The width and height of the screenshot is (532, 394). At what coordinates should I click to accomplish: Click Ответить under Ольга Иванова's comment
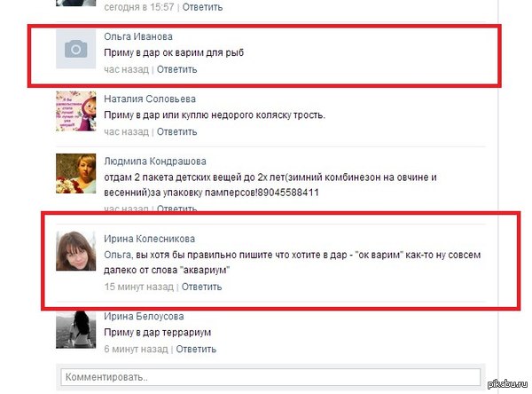[x=176, y=69]
